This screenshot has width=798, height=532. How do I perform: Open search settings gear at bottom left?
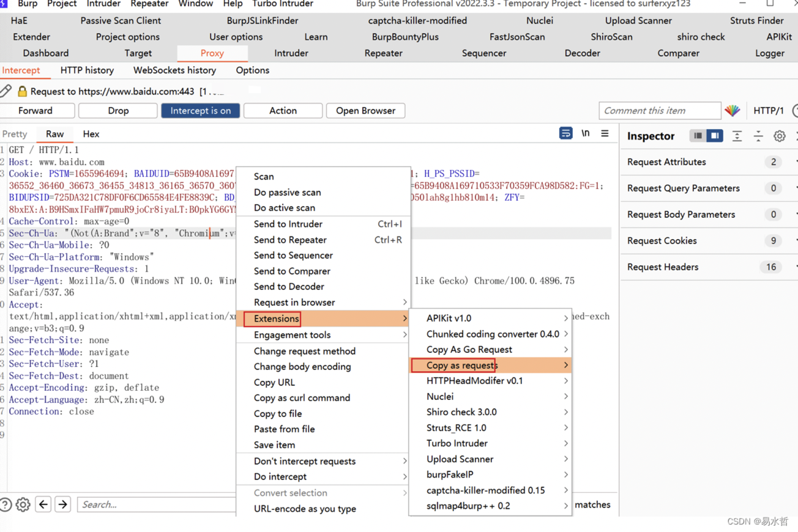click(x=23, y=504)
